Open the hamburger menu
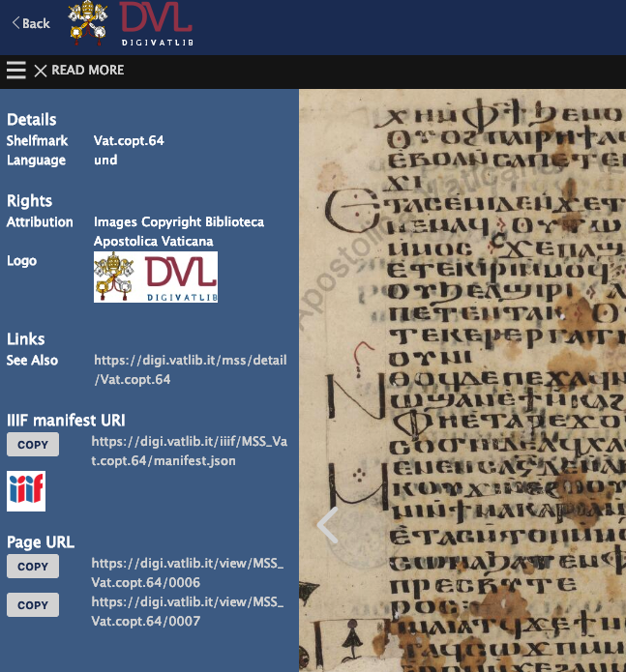 click(16, 70)
